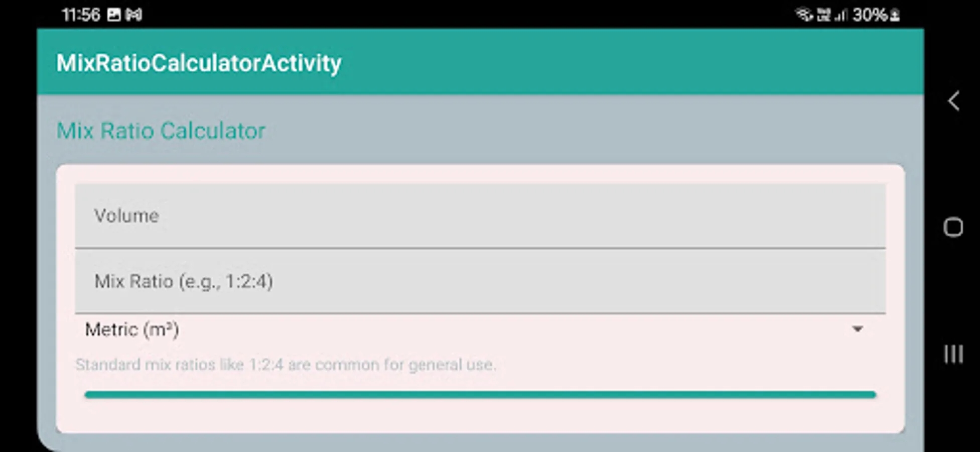Collapse the units selection dropdown

click(859, 329)
